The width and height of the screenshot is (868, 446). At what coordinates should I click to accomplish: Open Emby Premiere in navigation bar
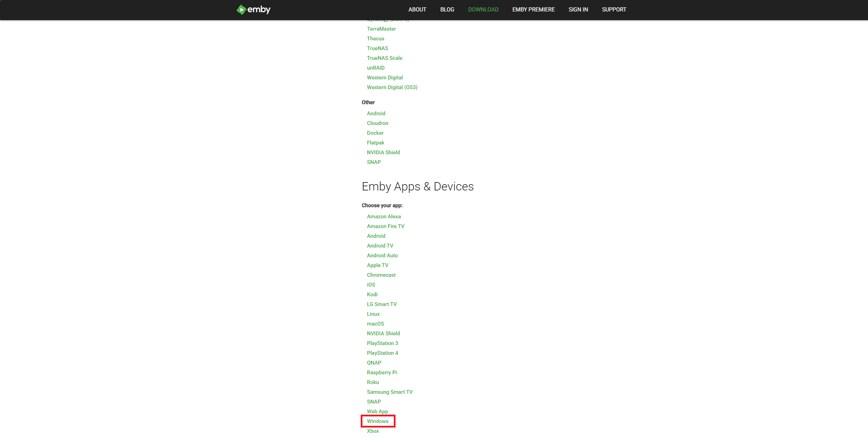pos(533,10)
